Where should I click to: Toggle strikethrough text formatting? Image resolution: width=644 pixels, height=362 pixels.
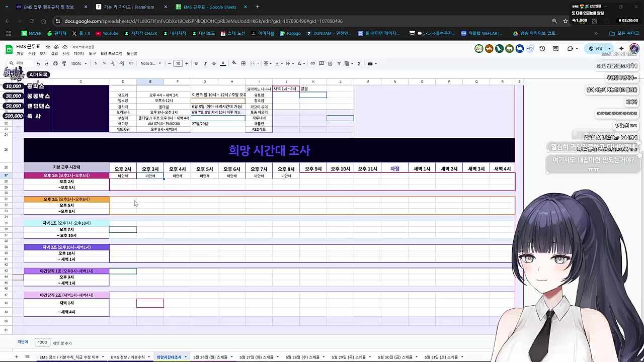(x=214, y=64)
